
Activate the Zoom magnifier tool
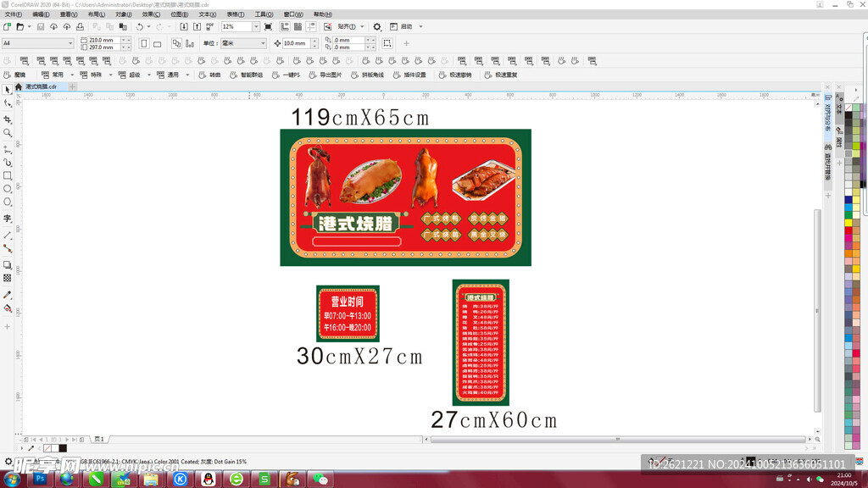point(8,133)
